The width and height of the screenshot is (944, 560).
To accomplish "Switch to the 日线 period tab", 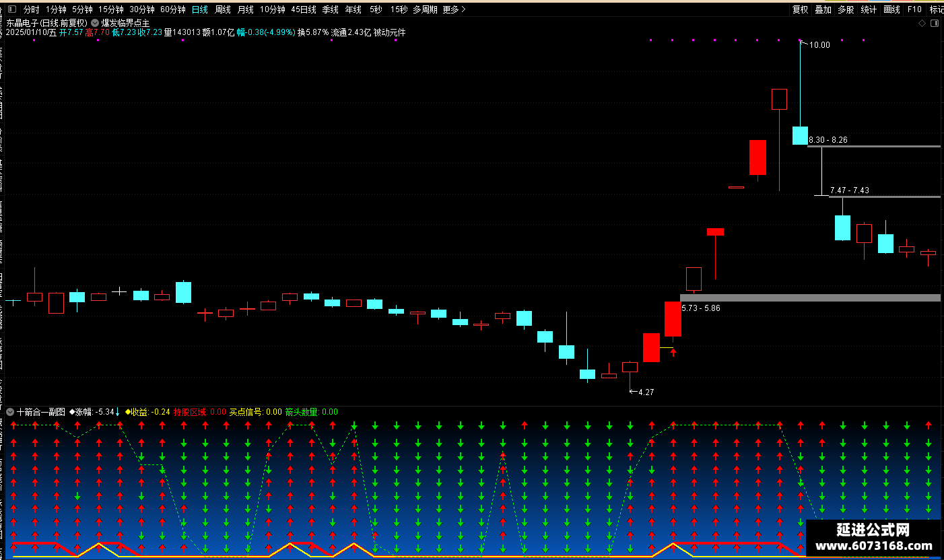I will click(x=200, y=9).
